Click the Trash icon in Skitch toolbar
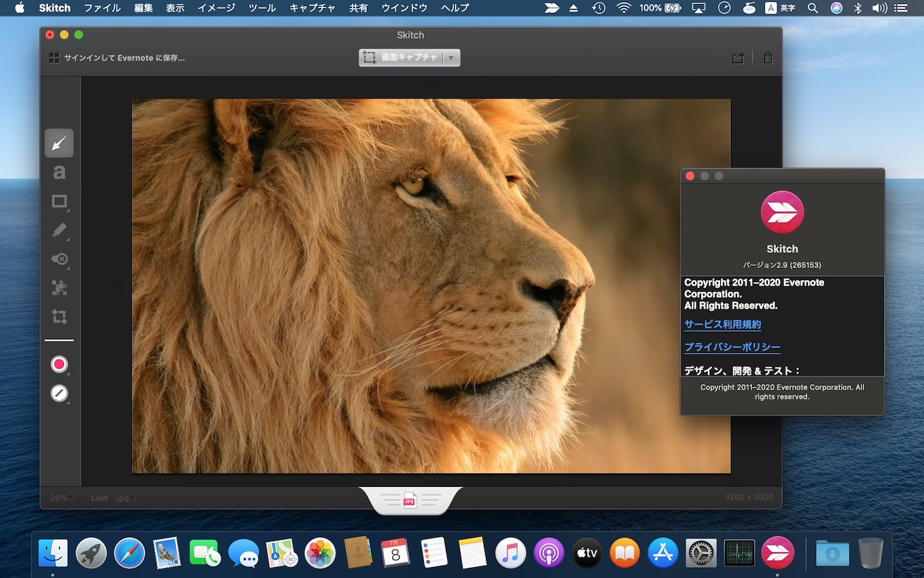This screenshot has width=924, height=578. coord(768,58)
